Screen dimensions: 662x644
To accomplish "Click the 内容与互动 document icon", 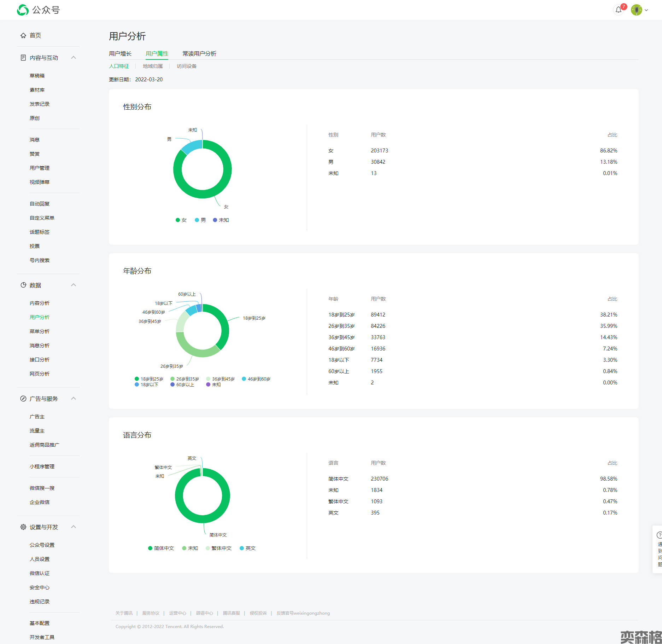I will (23, 58).
